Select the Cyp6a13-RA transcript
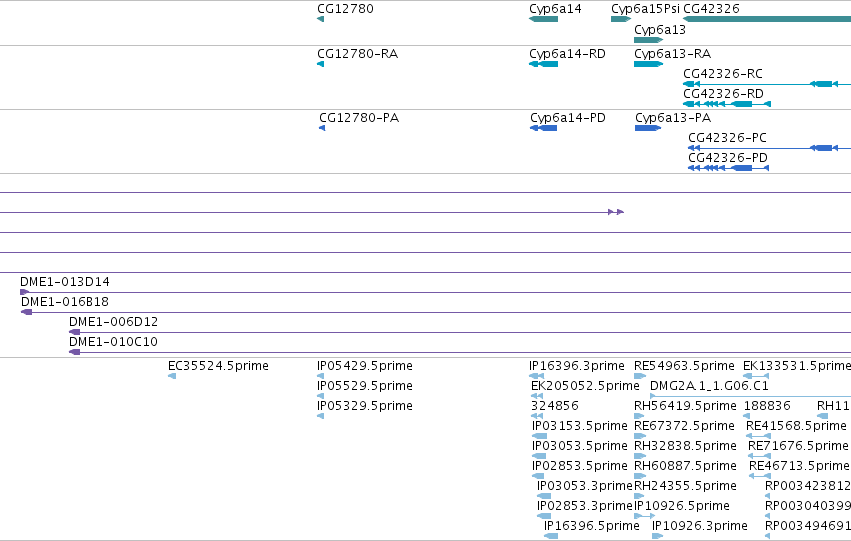 (648, 64)
